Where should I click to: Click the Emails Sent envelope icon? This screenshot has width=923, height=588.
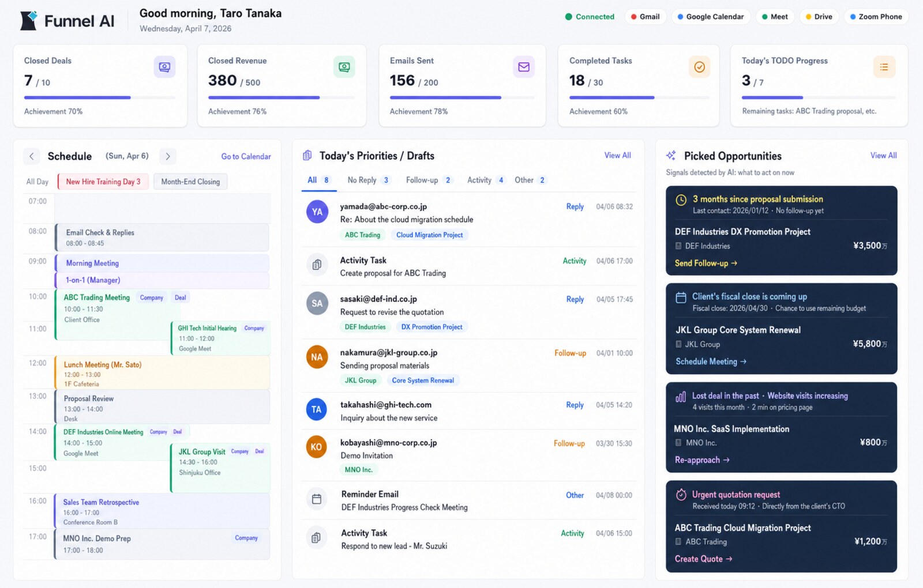(524, 67)
